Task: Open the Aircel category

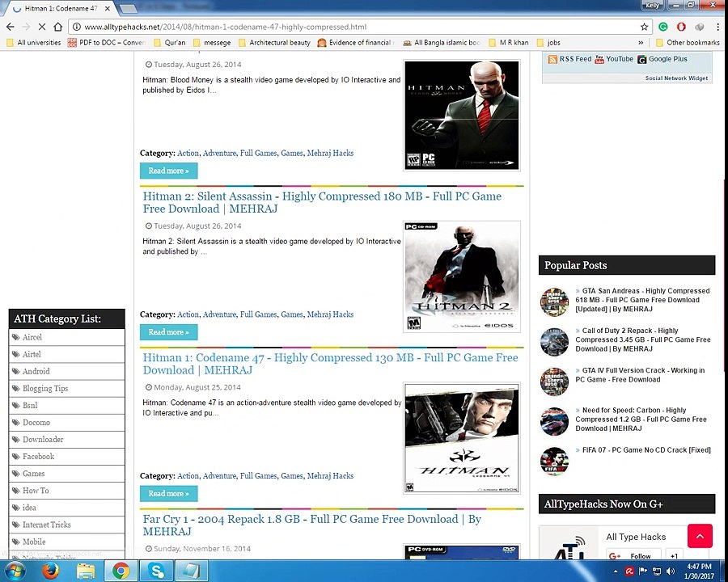Action: click(x=66, y=337)
